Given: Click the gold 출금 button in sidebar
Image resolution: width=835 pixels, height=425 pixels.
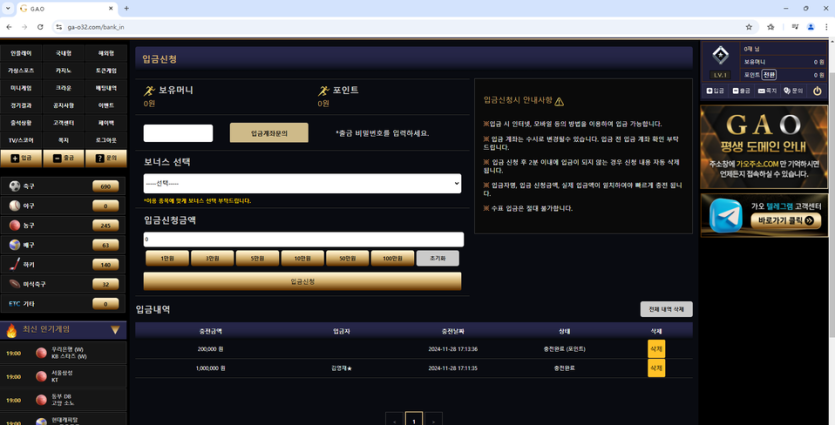Looking at the screenshot, I should (63, 158).
